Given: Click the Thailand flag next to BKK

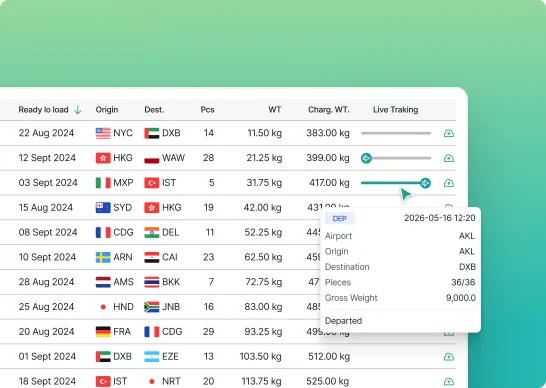Looking at the screenshot, I should pos(152,282).
